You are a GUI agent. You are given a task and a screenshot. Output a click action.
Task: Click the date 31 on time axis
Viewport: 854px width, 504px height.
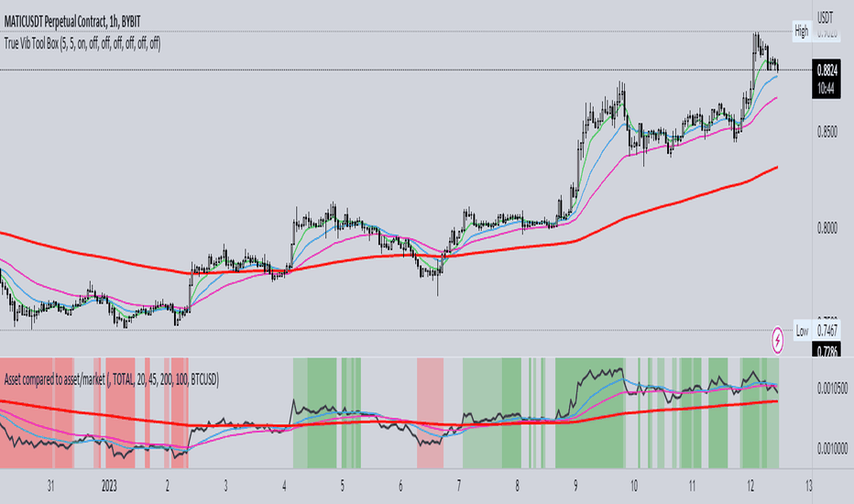[50, 486]
